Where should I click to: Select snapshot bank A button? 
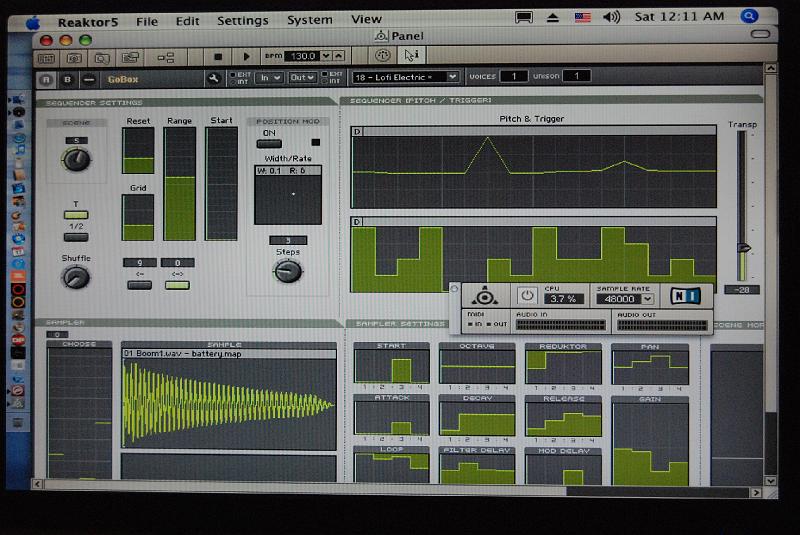pos(46,78)
